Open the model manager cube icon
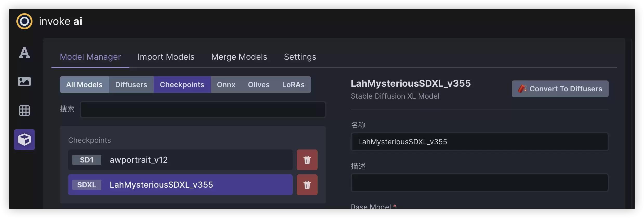644x218 pixels. (24, 140)
